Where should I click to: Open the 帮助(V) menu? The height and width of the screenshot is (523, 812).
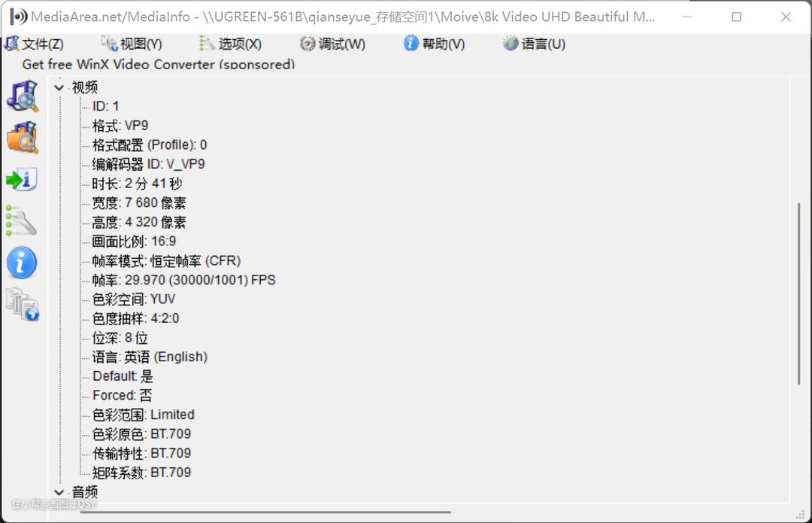(x=435, y=44)
